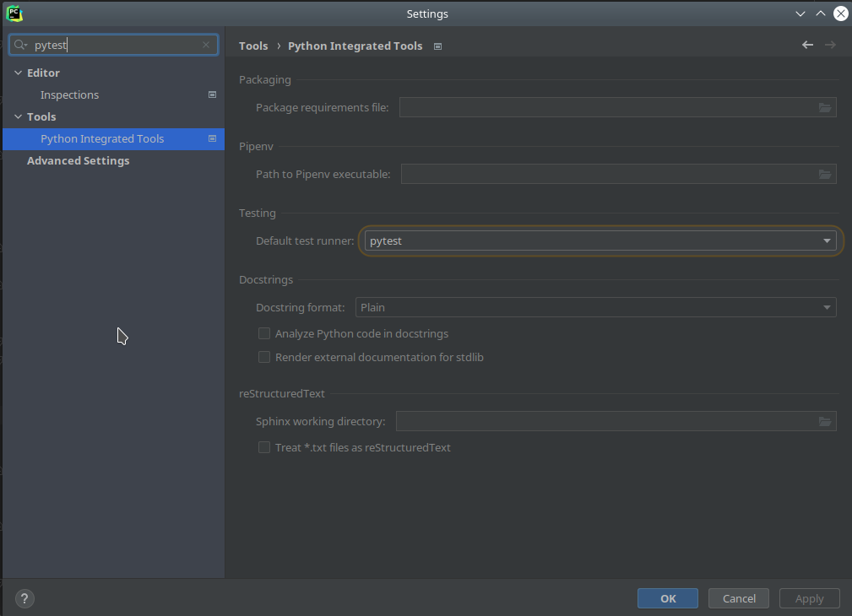Cancel the Settings dialog
Image resolution: width=852 pixels, height=616 pixels.
[x=739, y=598]
